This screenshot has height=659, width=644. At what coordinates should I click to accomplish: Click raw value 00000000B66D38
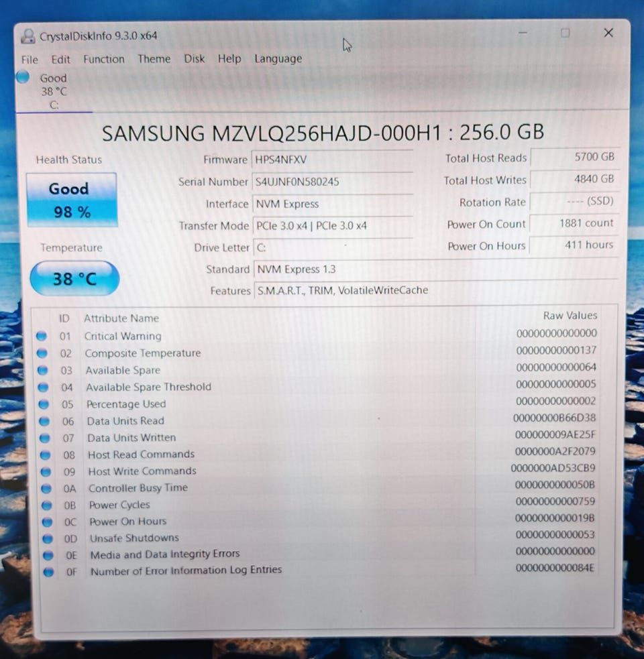click(554, 418)
